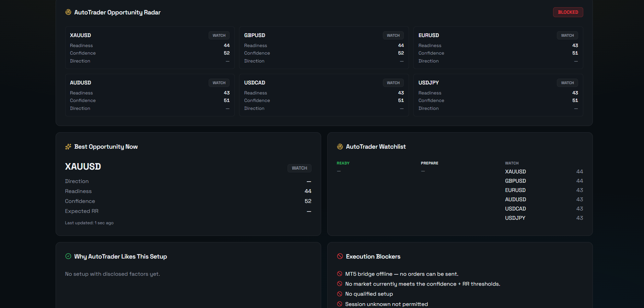
Task: Click the sparkle icon beside Best Opportunity Now
Action: pyautogui.click(x=68, y=147)
